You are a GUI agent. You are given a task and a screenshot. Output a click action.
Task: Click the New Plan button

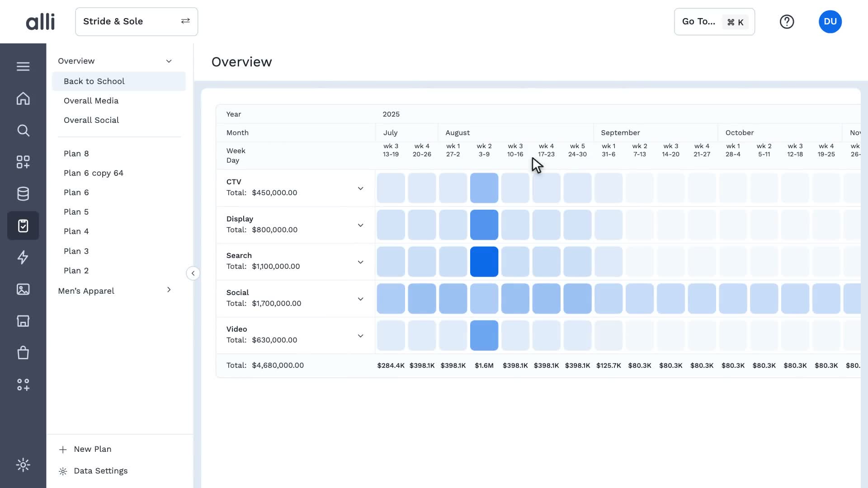point(85,449)
